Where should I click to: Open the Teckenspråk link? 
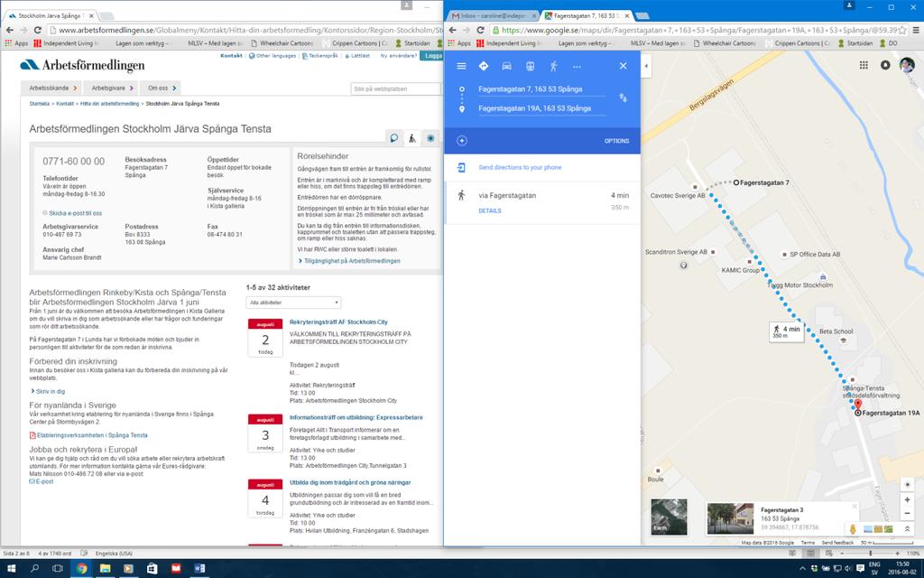click(x=320, y=55)
